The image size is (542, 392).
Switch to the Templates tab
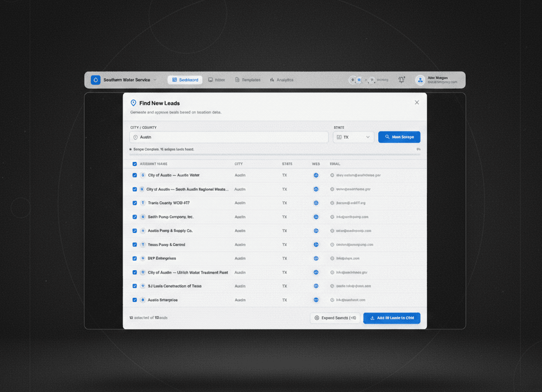247,80
